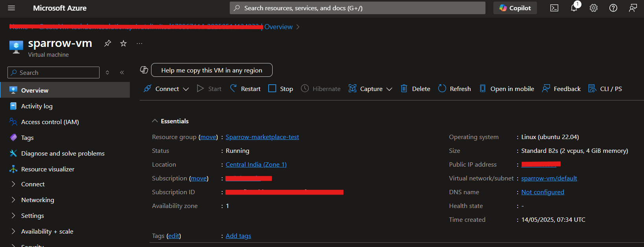Open the Help question mark icon
The image size is (644, 247).
tap(613, 8)
